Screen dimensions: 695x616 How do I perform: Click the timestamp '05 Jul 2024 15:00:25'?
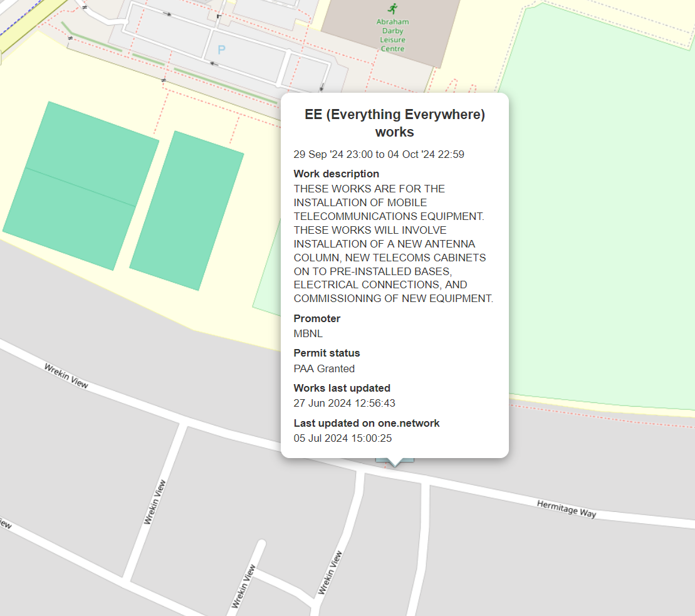pyautogui.click(x=343, y=438)
